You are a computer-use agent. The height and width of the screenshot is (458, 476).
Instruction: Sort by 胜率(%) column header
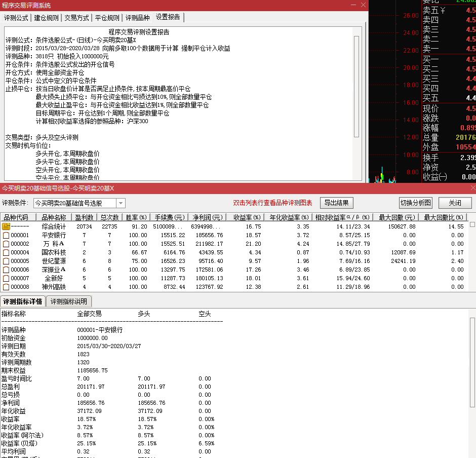[136, 217]
